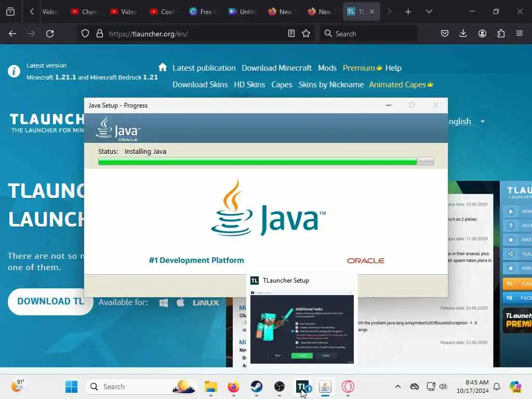The width and height of the screenshot is (532, 399).
Task: Open a new tab with plus button
Action: [408, 12]
